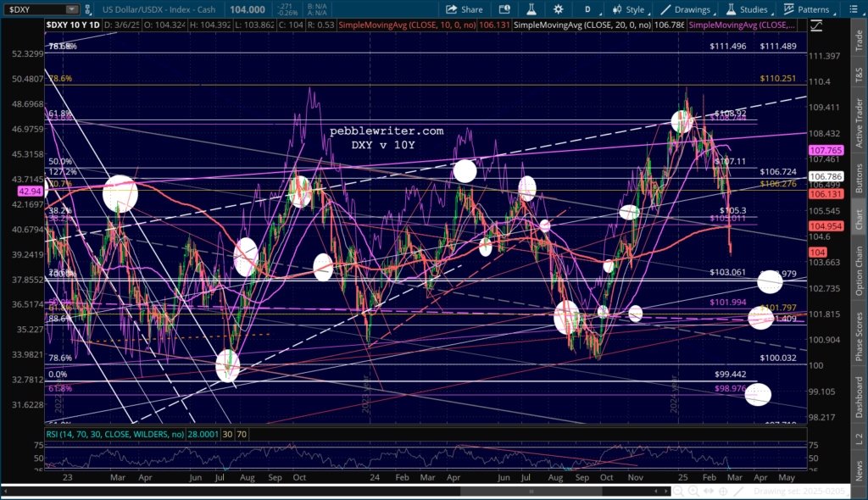Click the zoom out magnifier icon

(678, 492)
